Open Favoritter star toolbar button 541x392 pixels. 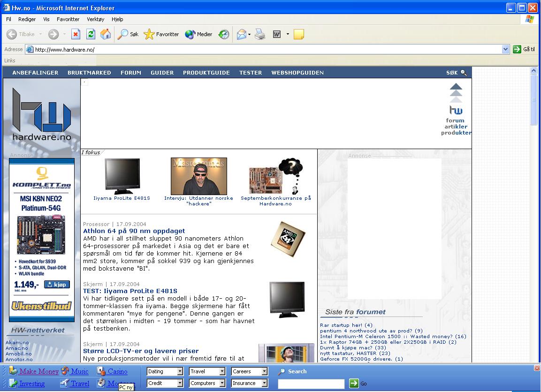tap(161, 34)
